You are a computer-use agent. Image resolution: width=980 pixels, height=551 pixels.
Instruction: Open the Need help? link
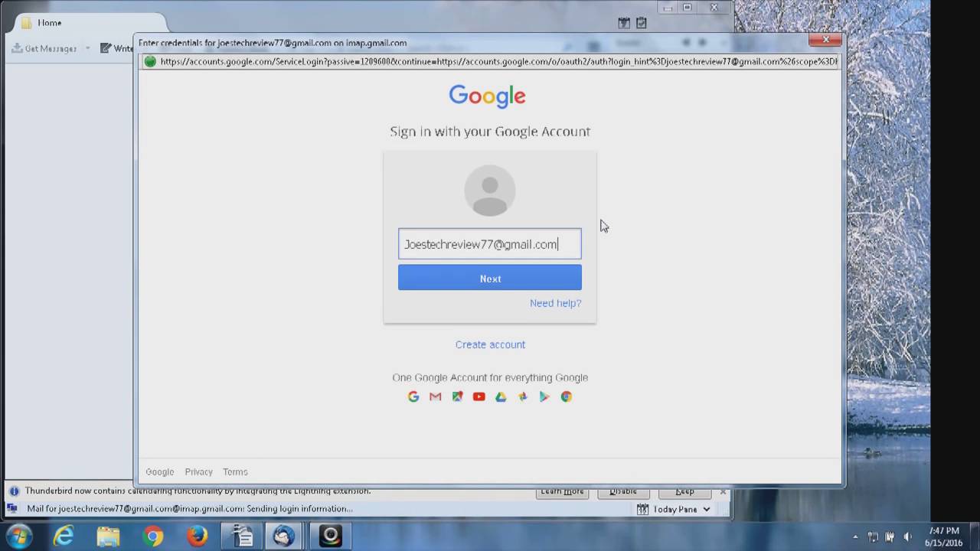pyautogui.click(x=555, y=303)
